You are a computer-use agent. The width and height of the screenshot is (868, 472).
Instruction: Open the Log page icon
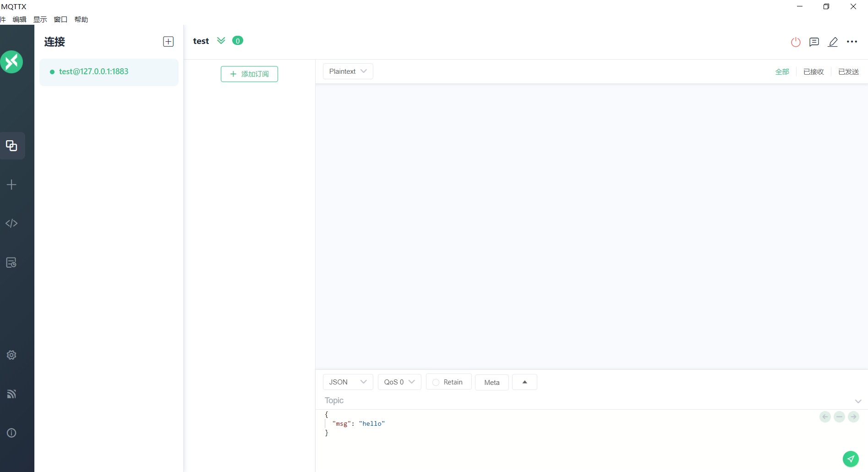[x=11, y=263]
